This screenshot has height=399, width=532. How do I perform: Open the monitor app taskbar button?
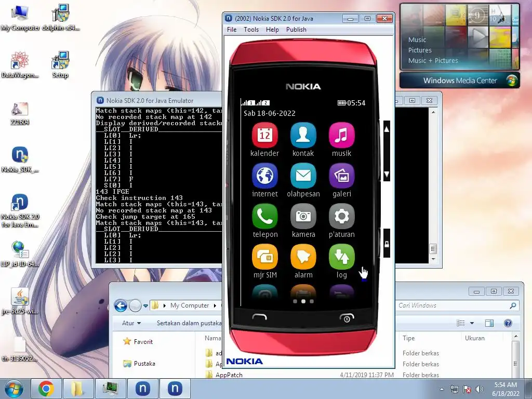pyautogui.click(x=110, y=389)
